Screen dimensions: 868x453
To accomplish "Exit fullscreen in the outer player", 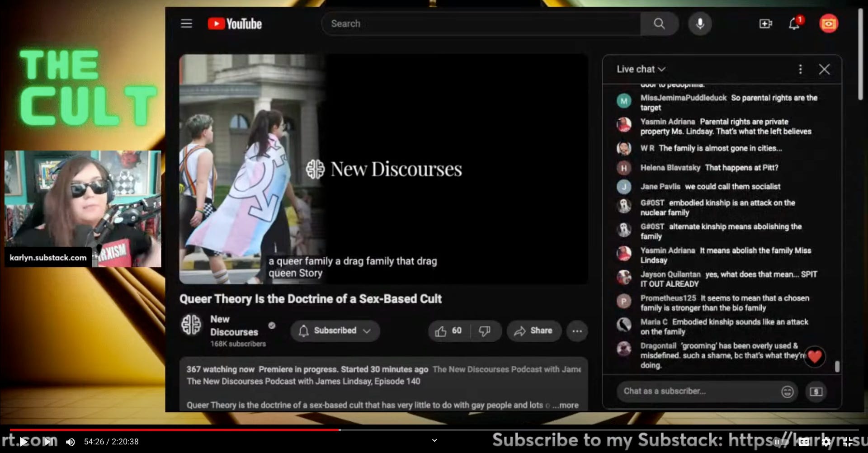I will click(x=848, y=442).
